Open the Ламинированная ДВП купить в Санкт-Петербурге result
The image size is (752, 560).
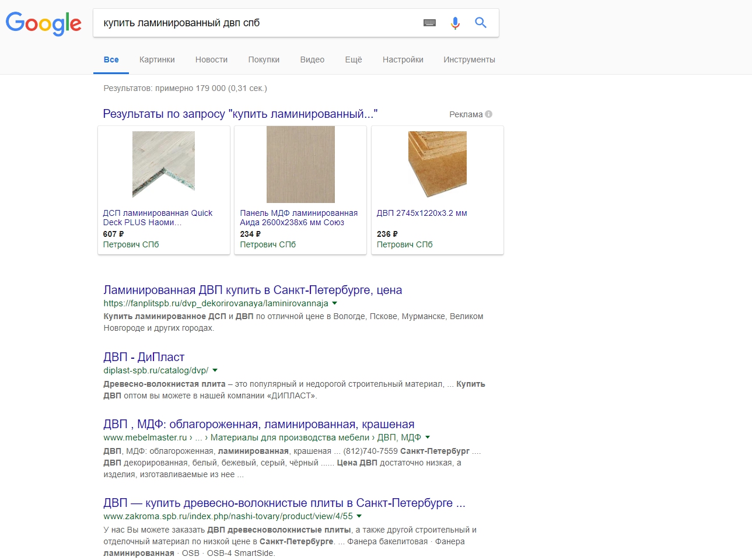coord(253,290)
